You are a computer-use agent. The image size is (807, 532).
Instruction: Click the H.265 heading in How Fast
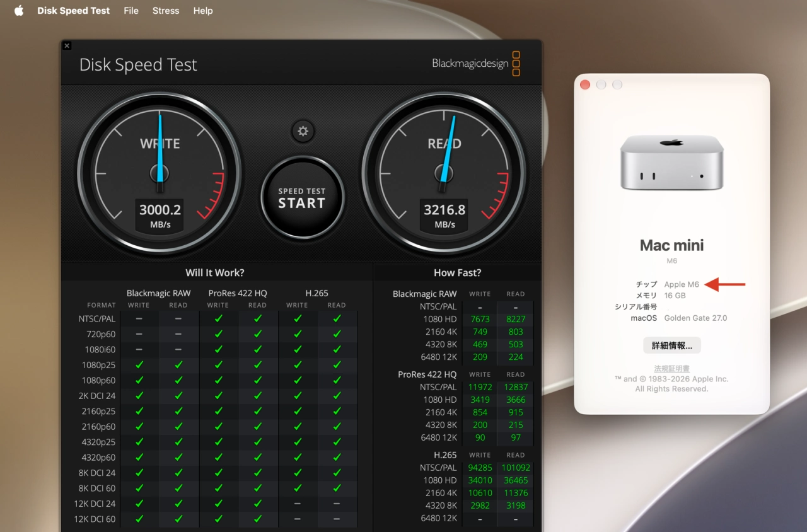pos(444,455)
